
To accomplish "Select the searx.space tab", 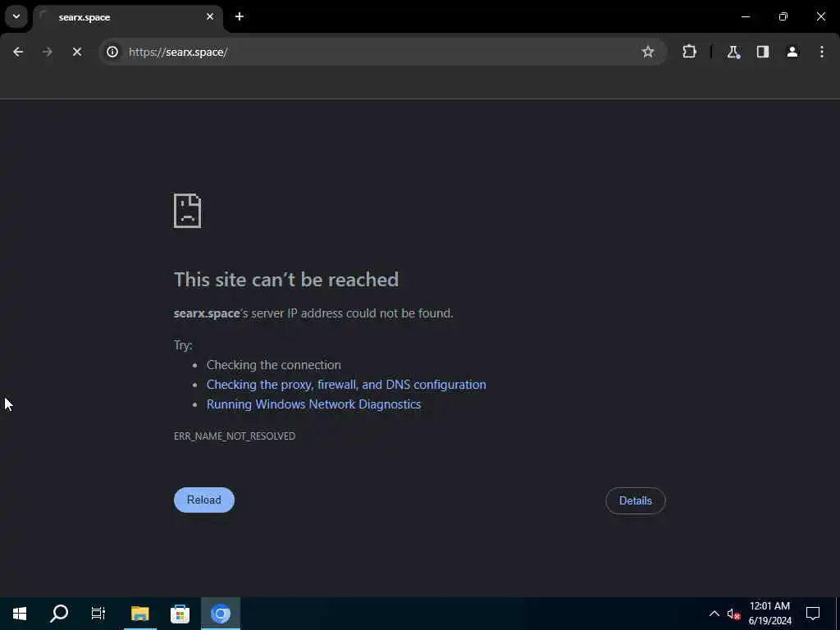I will click(129, 17).
